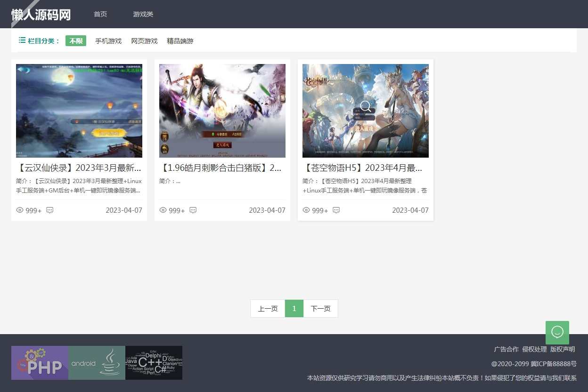
Task: Open the 栏目分类 list icon
Action: pos(21,40)
